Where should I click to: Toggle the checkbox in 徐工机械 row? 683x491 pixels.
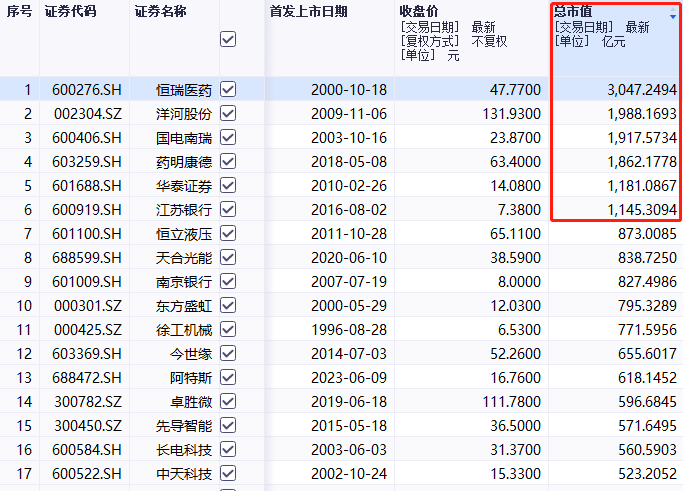[228, 329]
